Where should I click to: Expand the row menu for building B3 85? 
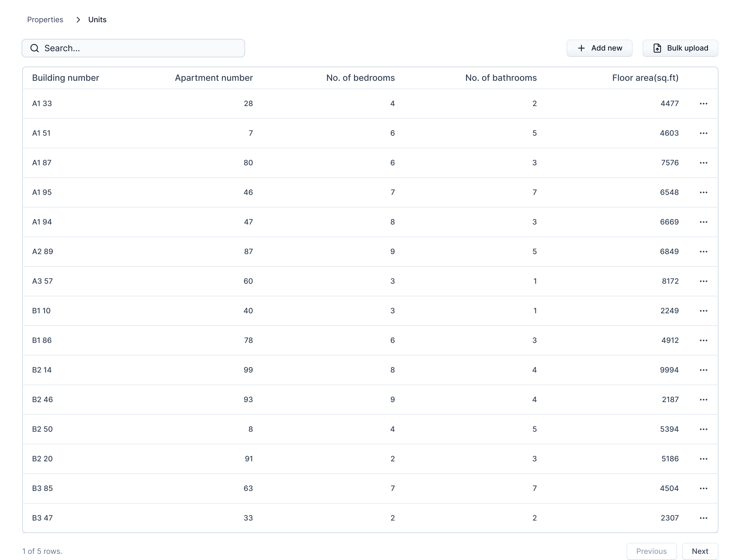pos(703,488)
